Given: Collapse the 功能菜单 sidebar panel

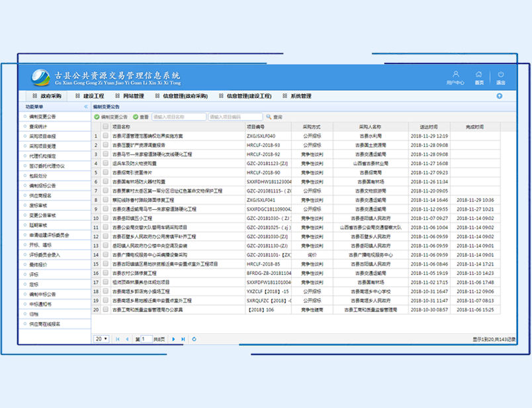Looking at the screenshot, I should coord(85,106).
